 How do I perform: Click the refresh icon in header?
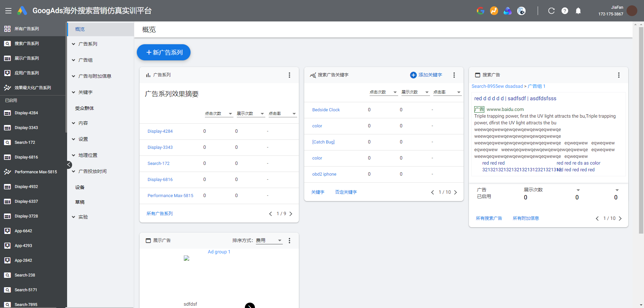point(551,11)
